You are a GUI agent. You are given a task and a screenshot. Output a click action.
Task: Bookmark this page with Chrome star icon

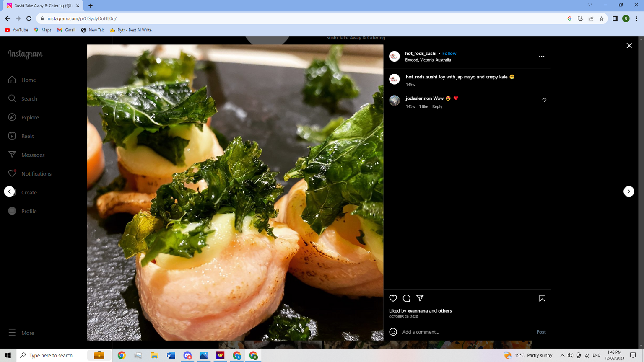click(602, 18)
